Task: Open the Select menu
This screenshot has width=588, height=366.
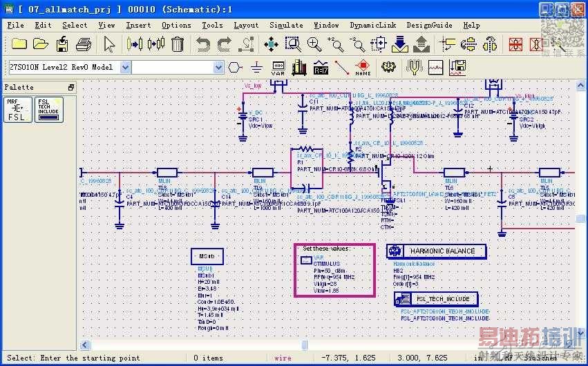Action: 75,25
